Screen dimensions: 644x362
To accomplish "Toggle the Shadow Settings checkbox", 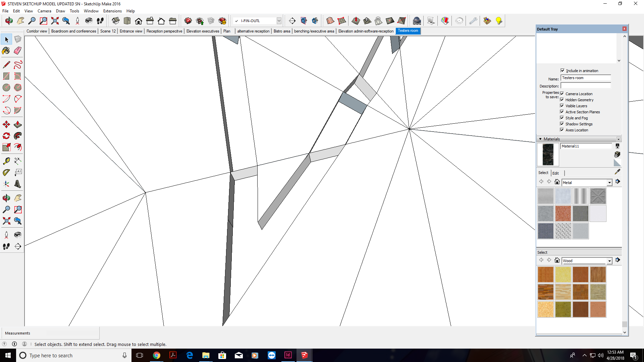I will [562, 124].
